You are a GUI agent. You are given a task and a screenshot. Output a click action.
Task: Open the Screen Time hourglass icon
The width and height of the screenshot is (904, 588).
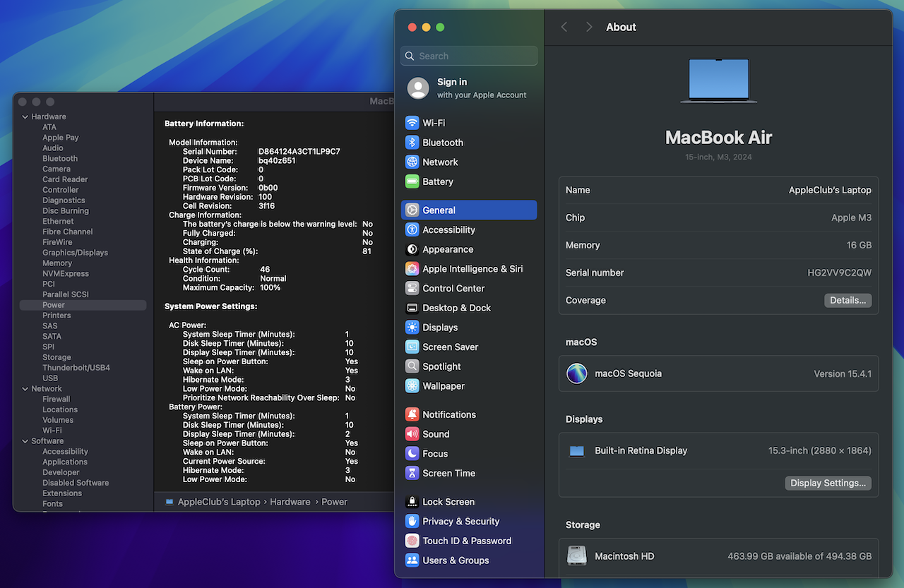coord(412,473)
